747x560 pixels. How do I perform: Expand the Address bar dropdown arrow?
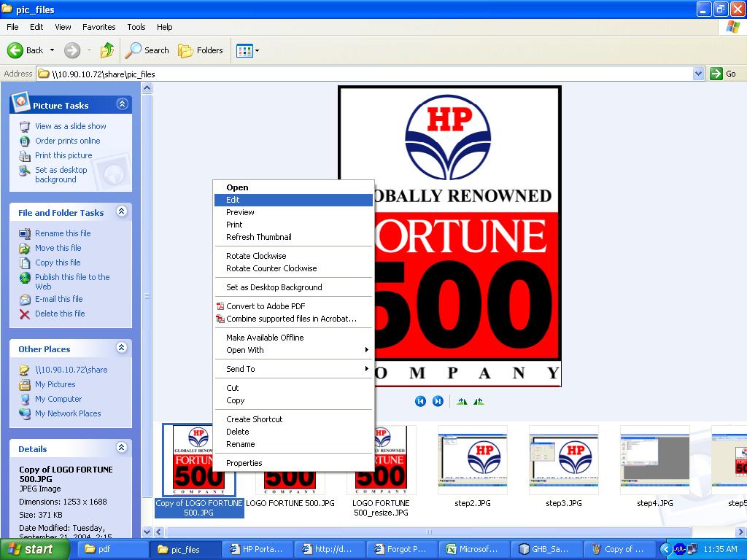pos(698,74)
